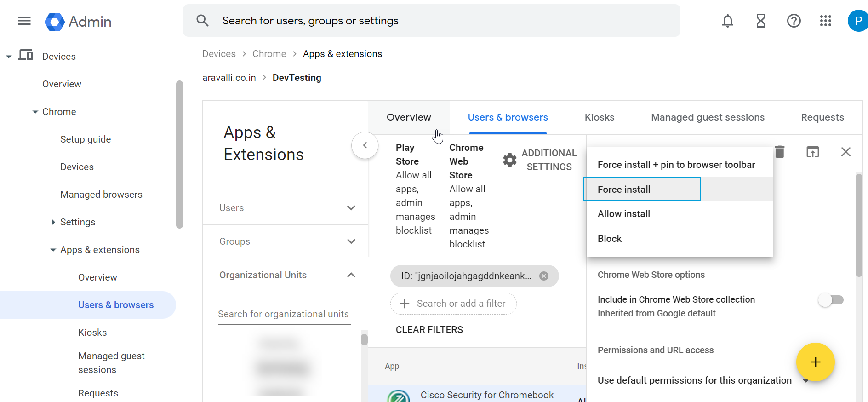The width and height of the screenshot is (868, 402).
Task: Click the Cisco Security app icon
Action: (x=399, y=396)
